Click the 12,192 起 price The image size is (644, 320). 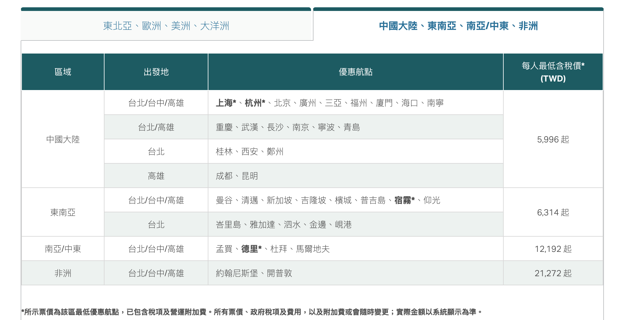(x=553, y=249)
